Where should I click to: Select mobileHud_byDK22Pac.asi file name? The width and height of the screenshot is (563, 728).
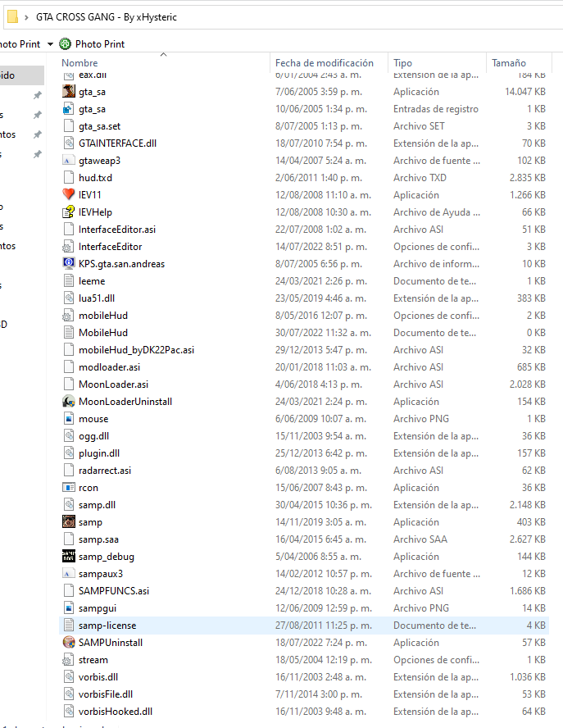[137, 349]
